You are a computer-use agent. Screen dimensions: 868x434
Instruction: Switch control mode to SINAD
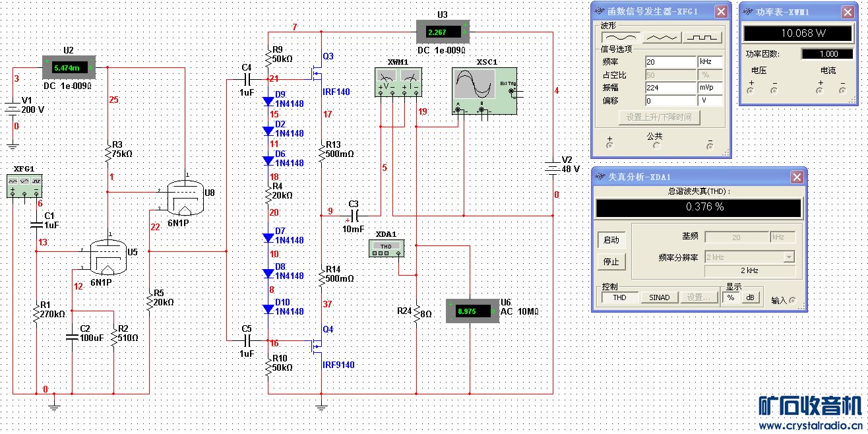coord(659,297)
